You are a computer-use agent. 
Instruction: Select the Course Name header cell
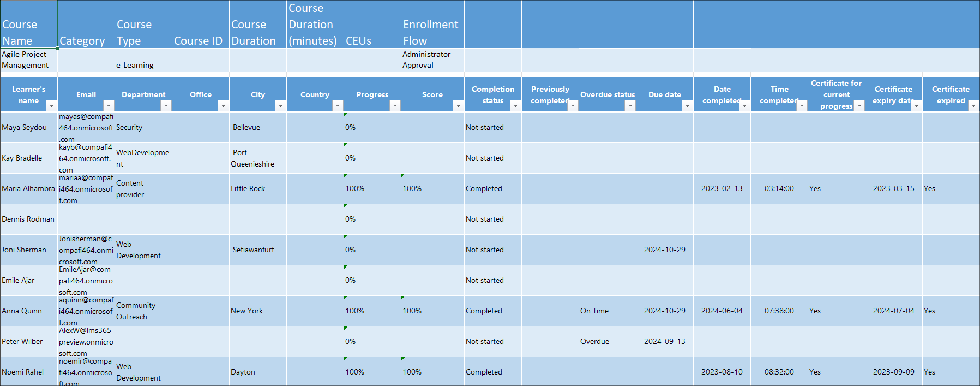(x=28, y=25)
